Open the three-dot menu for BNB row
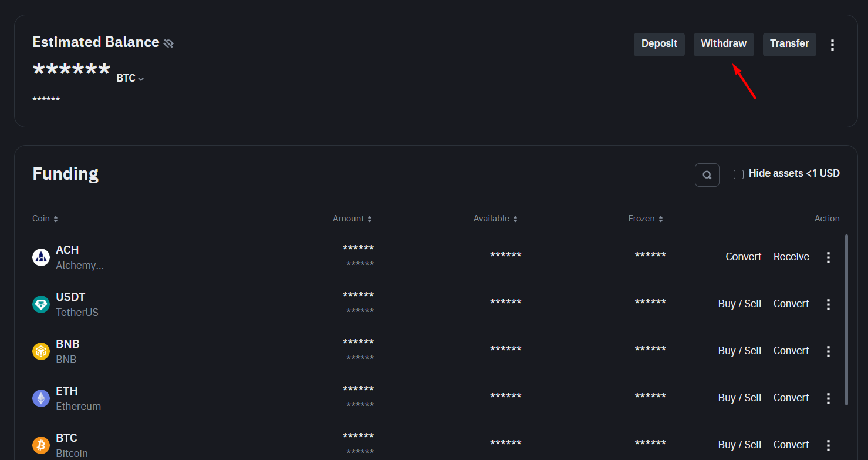 [828, 351]
